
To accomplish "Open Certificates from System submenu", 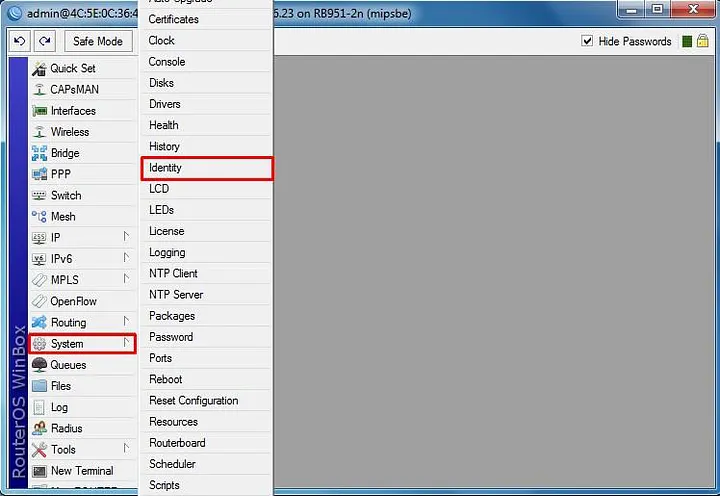I will (x=206, y=19).
